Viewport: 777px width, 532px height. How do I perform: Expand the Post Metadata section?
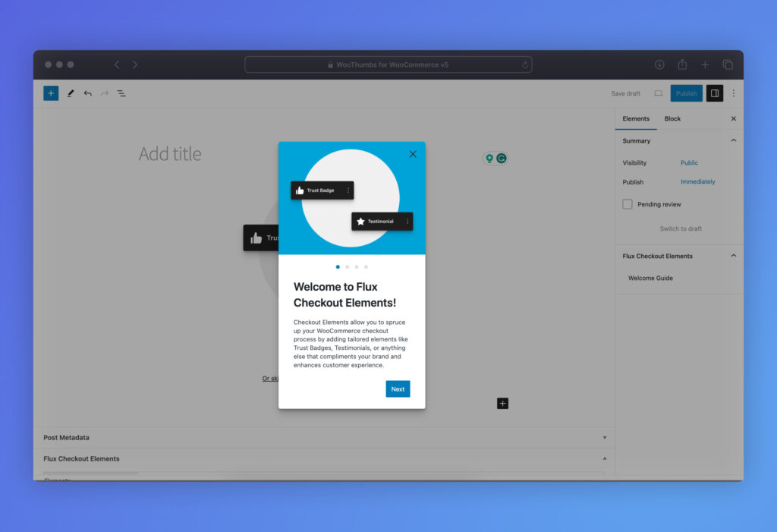coord(604,437)
